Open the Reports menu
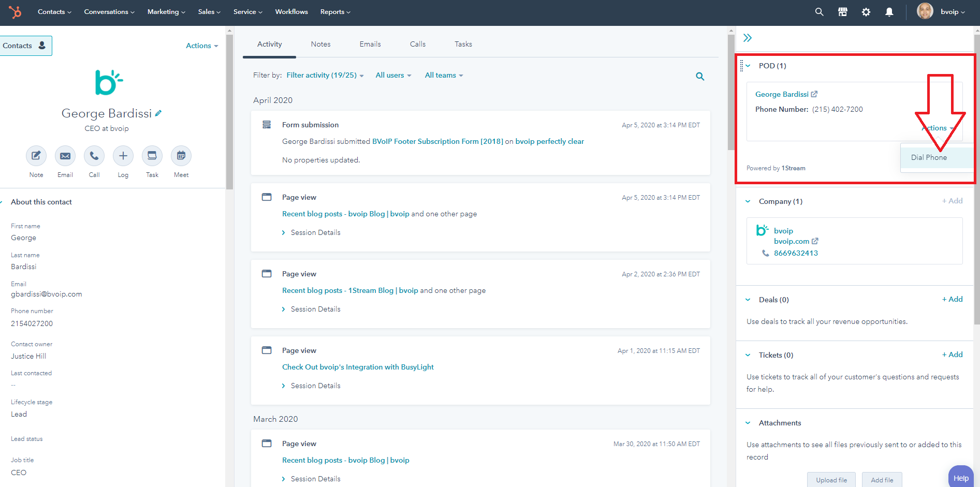Viewport: 980px width, 487px height. click(x=335, y=12)
